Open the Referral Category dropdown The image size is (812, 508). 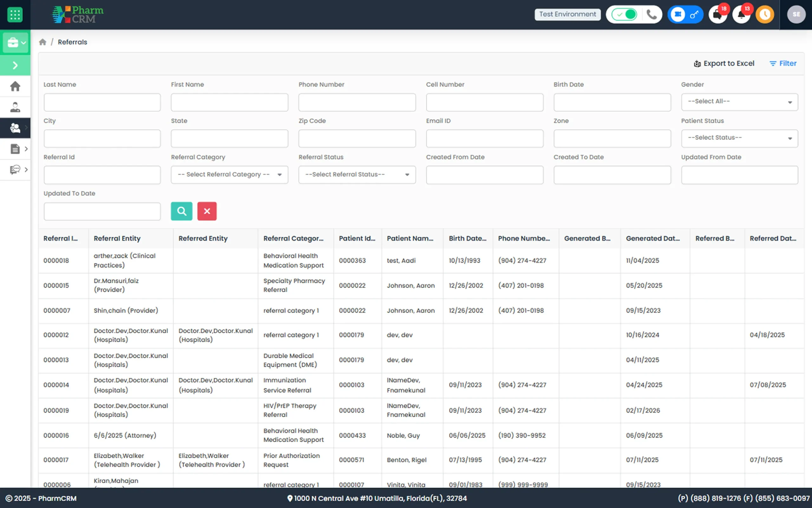(230, 174)
